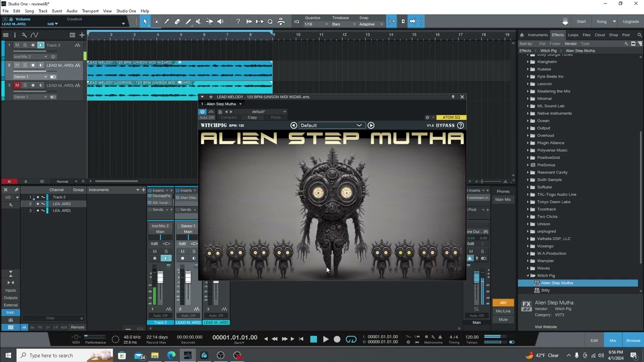
Task: Pin the plugin window
Action: tap(453, 97)
